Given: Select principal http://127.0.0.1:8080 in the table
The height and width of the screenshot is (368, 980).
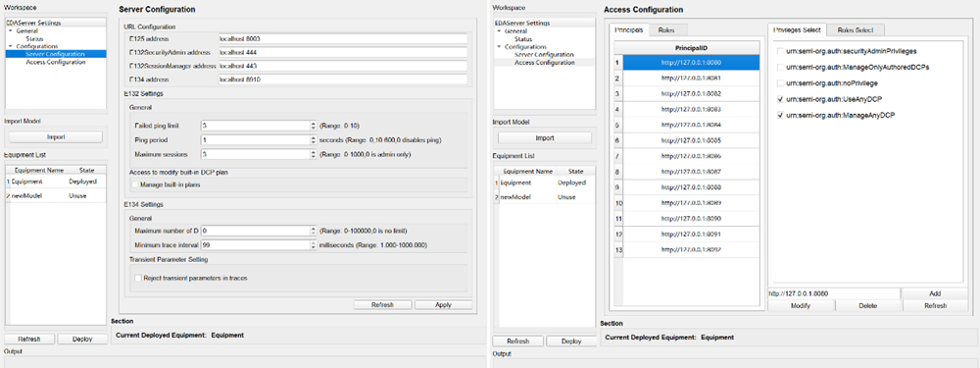Looking at the screenshot, I should 692,63.
